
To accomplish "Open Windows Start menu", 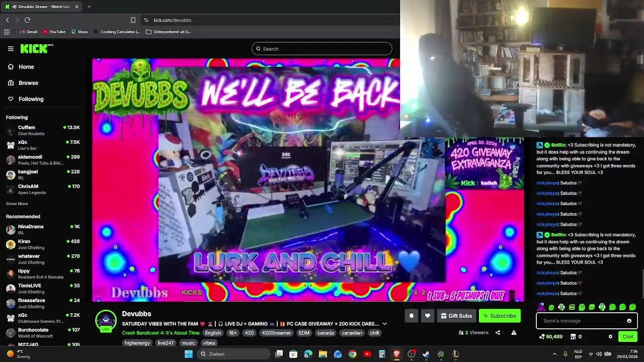I will [189, 354].
